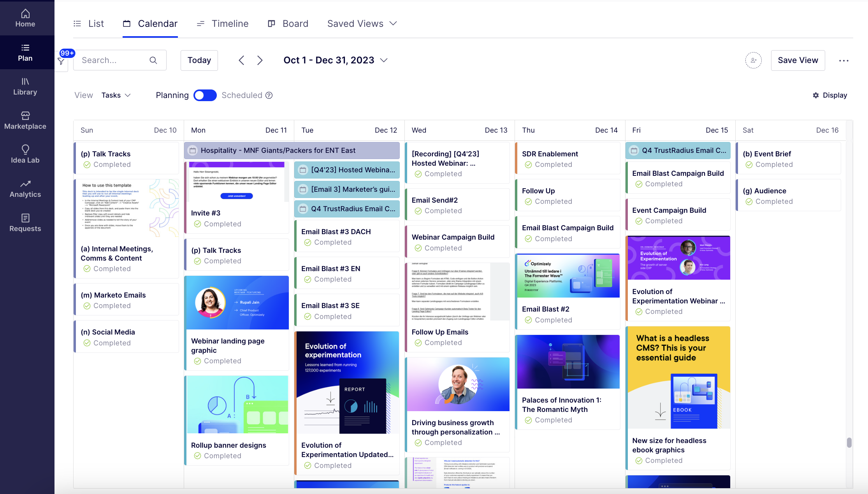Click completed check on SDR Enablement
868x494 pixels.
(x=528, y=165)
